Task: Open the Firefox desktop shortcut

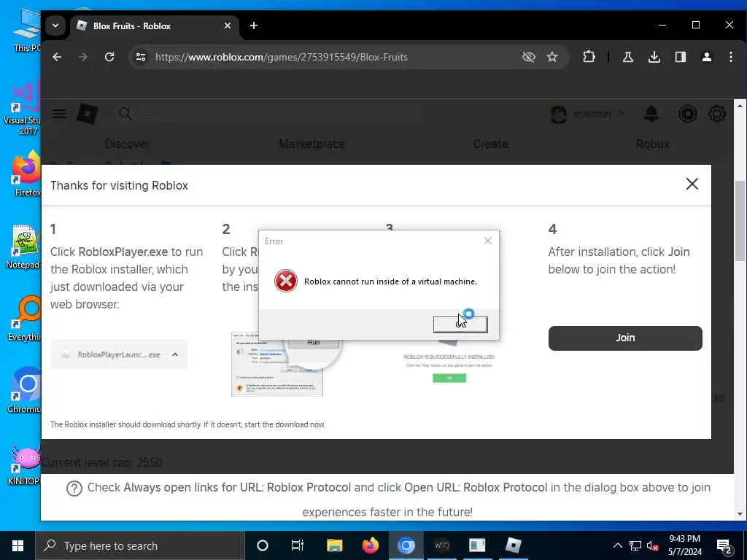Action: coord(25,174)
